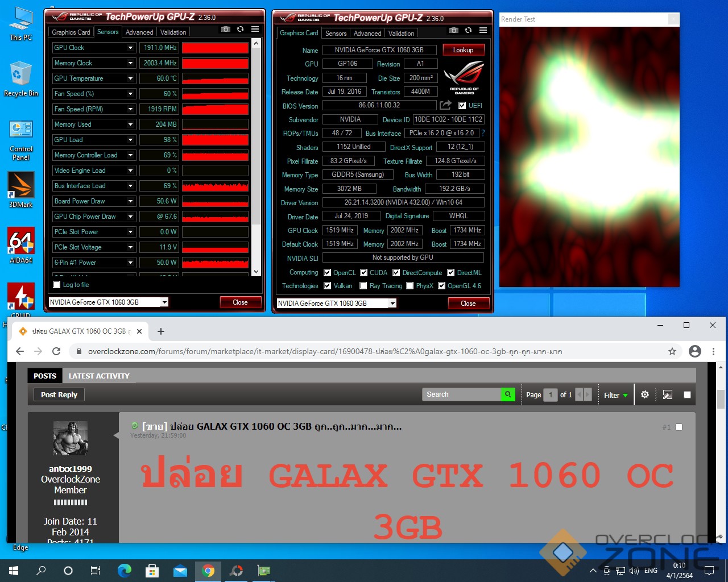Screen dimensions: 728x582
Task: Bookmark page with the star icon
Action: point(672,351)
